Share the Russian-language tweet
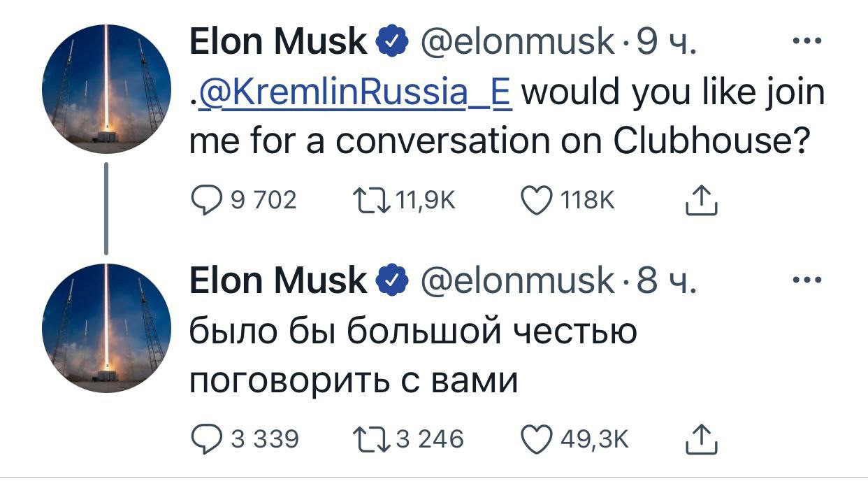868x486 pixels. (700, 439)
